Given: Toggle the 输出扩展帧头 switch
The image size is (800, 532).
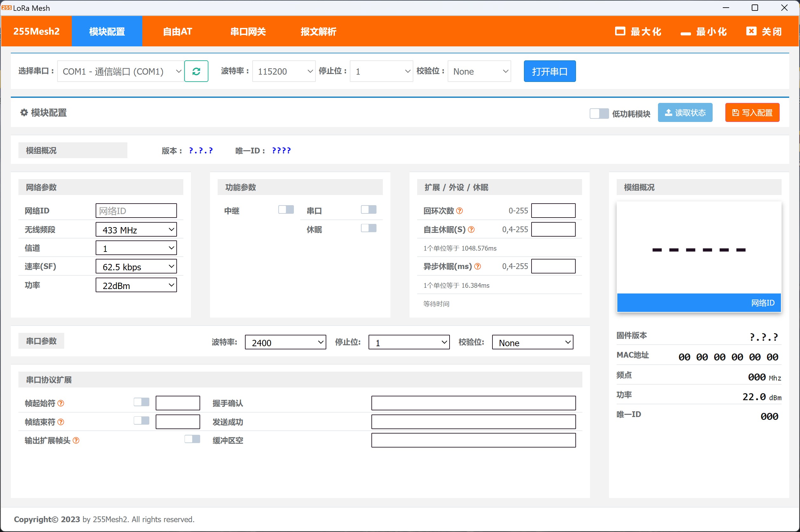Looking at the screenshot, I should pyautogui.click(x=193, y=439).
